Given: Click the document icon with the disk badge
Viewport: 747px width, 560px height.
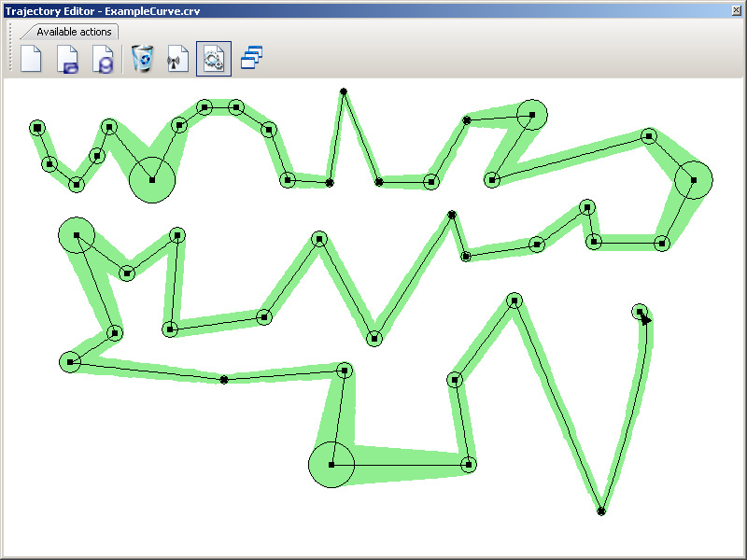Looking at the screenshot, I should click(x=104, y=59).
